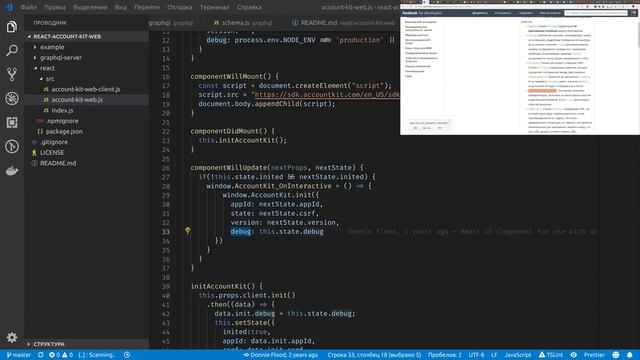The image size is (640, 360).
Task: Click the TSLint warning status item
Action: (551, 355)
